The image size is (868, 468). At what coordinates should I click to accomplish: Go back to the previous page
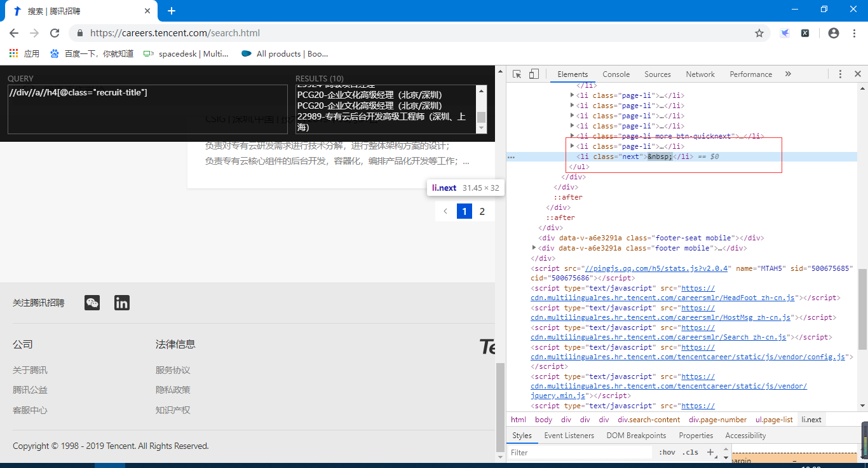point(14,33)
